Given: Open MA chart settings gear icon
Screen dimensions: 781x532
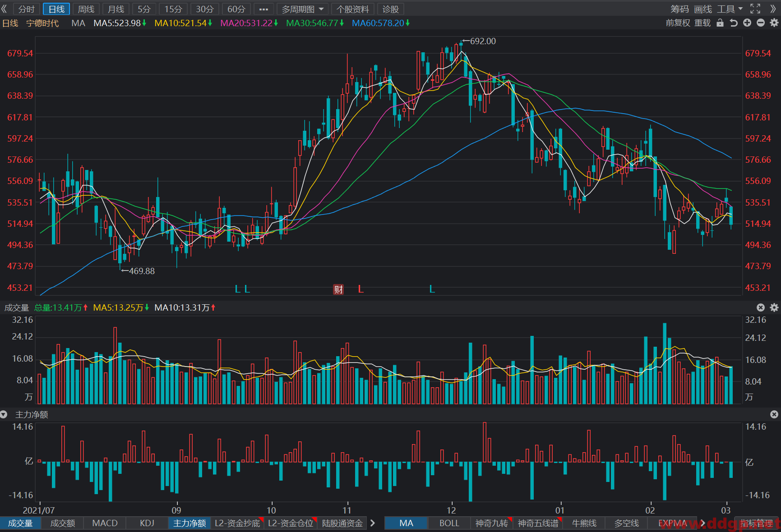Looking at the screenshot, I should pos(774,23).
